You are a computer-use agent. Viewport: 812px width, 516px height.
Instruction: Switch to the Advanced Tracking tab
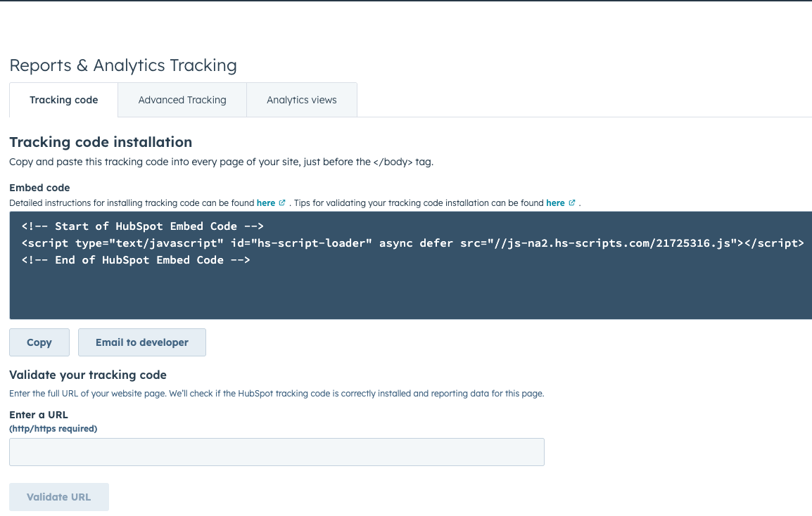point(182,100)
